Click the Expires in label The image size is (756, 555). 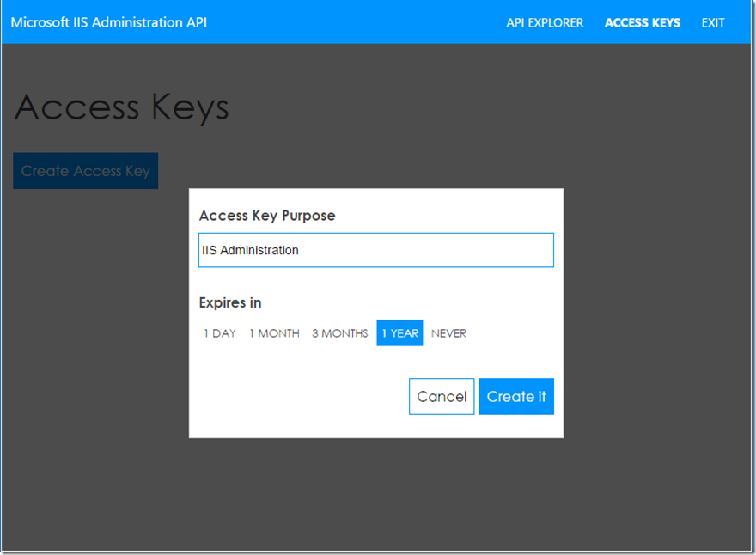click(x=230, y=302)
